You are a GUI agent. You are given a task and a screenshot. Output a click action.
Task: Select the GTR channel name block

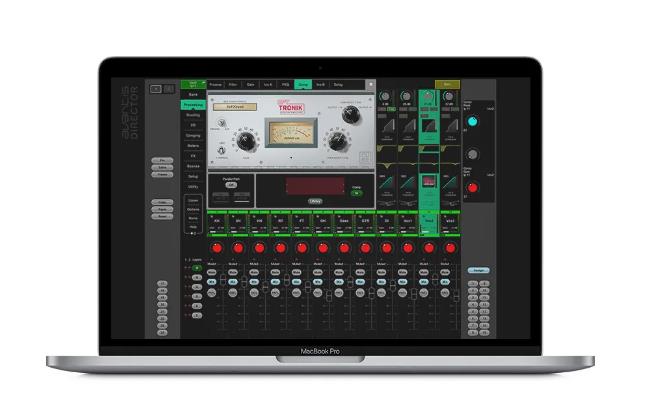coord(365,224)
